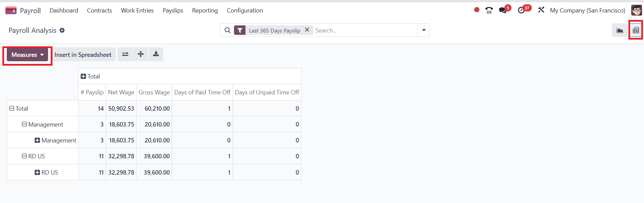Click the Total net wage 50,902.53 cell
This screenshot has height=203, width=644.
(x=121, y=109)
